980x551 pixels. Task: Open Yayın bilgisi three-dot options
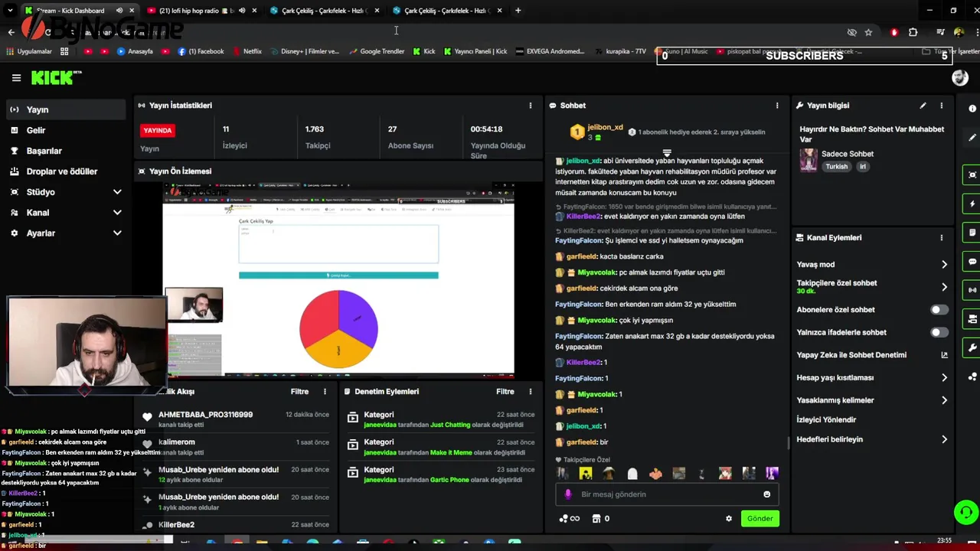[x=942, y=106]
